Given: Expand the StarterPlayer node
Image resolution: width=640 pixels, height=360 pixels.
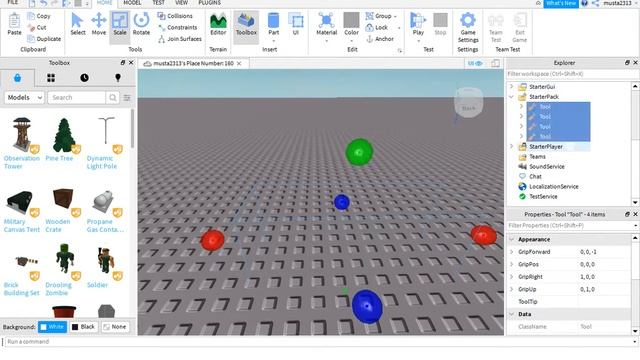Looking at the screenshot, I should click(x=511, y=146).
